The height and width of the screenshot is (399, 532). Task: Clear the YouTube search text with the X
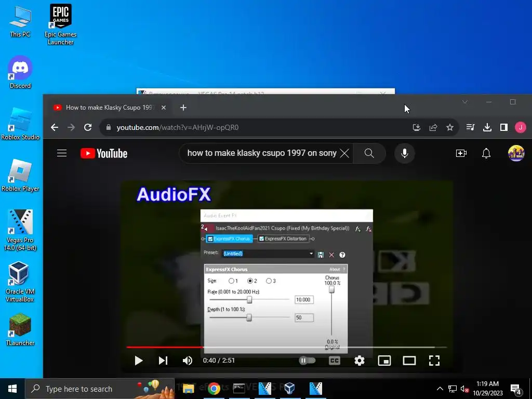point(344,153)
